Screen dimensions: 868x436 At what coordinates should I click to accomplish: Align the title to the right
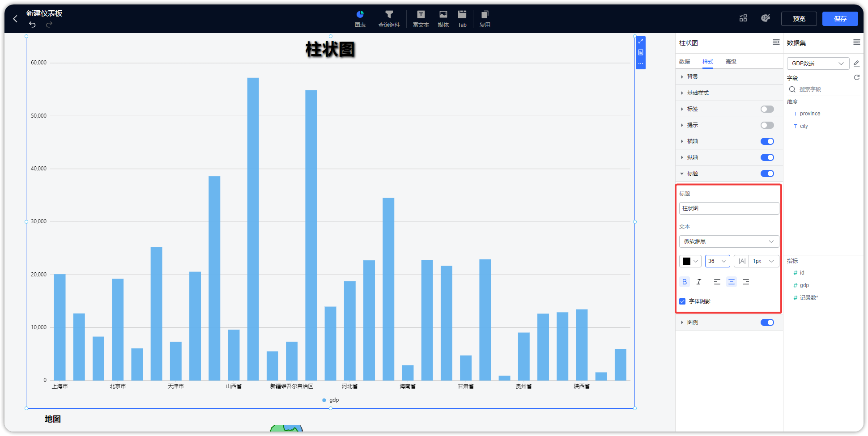pos(746,282)
